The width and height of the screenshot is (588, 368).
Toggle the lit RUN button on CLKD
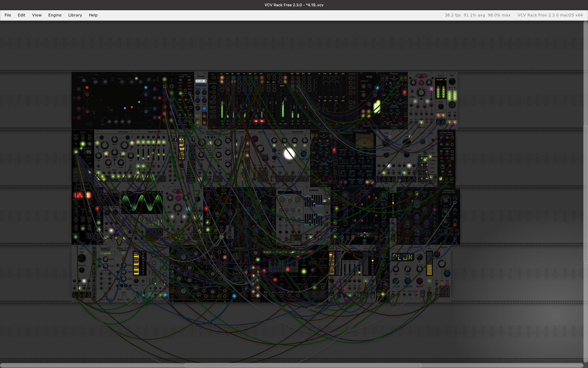pos(83,144)
